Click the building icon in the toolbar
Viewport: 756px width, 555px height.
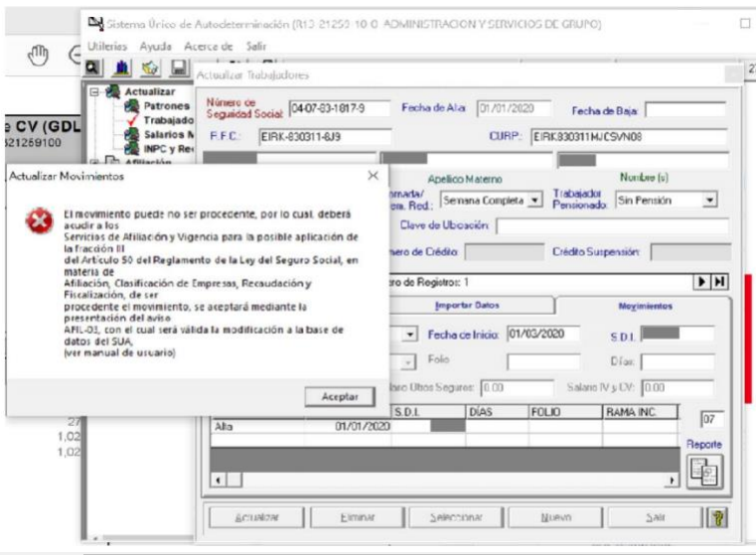[x=122, y=68]
